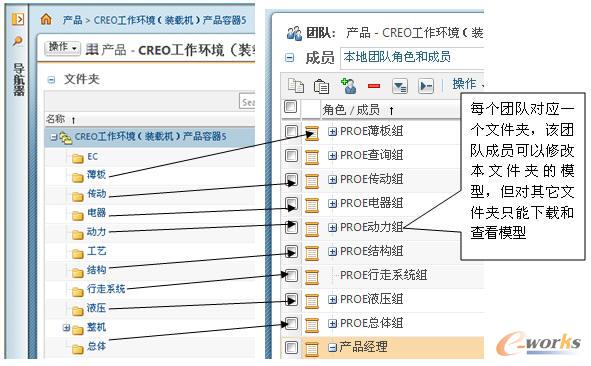
Task: Check the PROE液压组 checkbox
Action: [291, 300]
